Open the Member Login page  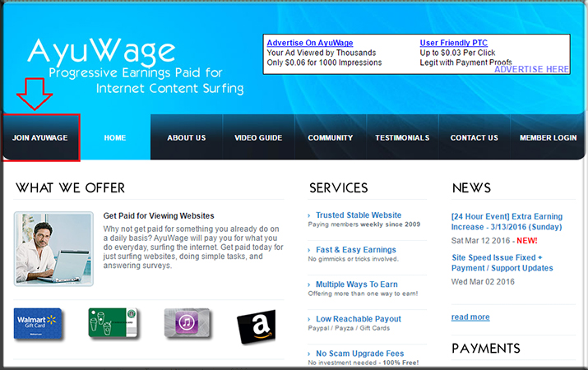[x=548, y=137]
